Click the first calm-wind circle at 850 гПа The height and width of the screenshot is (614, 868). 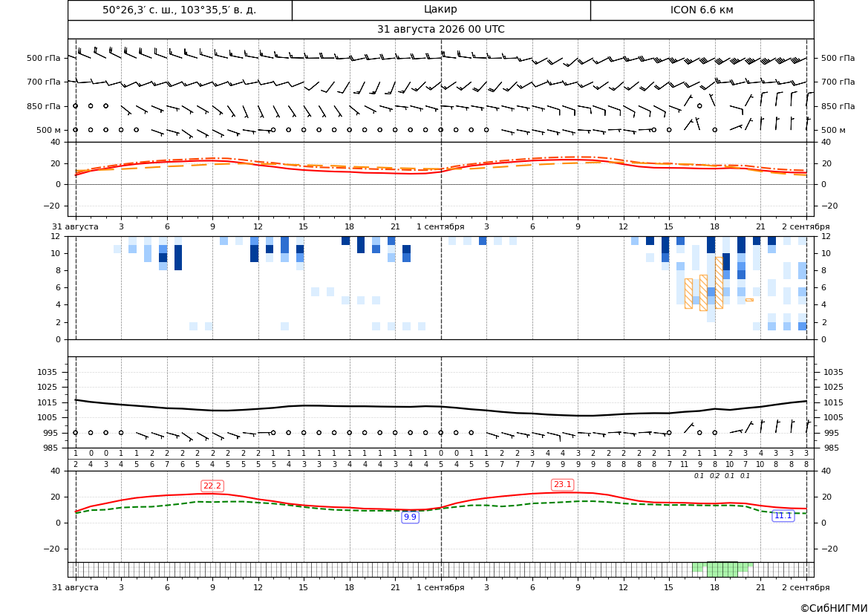[x=76, y=105]
